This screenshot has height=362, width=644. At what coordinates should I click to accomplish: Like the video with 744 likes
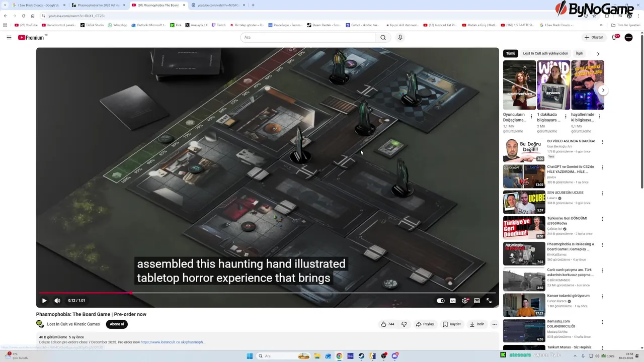click(x=387, y=324)
